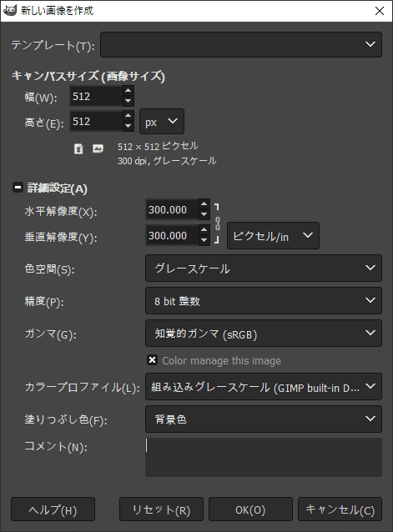Screen dimensions: 393x532
Task: Click the 新しい画像を作成 window title
Action: pos(57,11)
